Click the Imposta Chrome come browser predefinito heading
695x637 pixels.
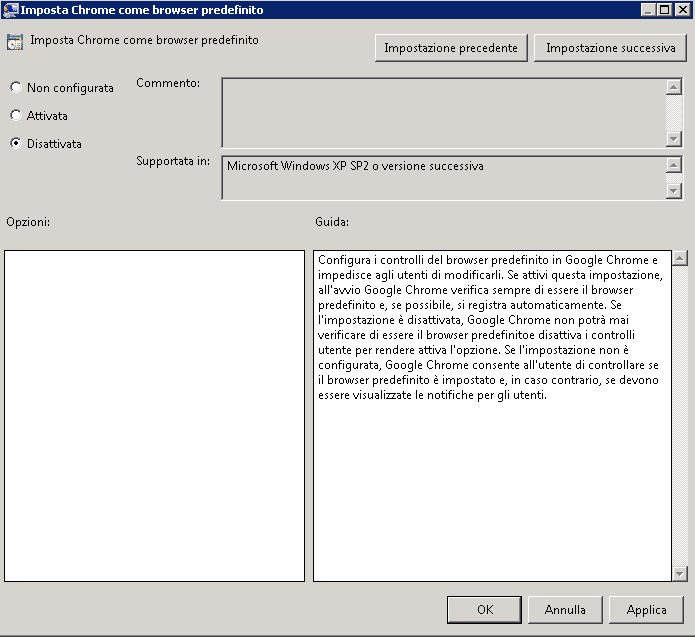[144, 40]
